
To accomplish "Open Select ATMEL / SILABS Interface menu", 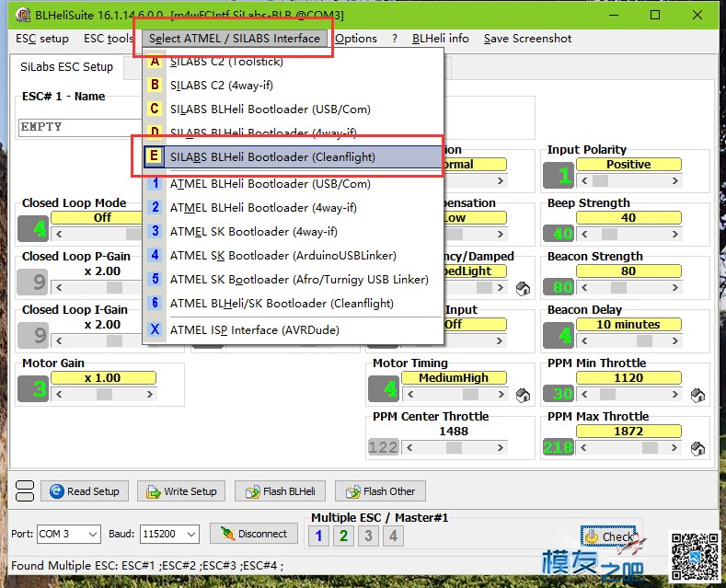I will [x=235, y=39].
